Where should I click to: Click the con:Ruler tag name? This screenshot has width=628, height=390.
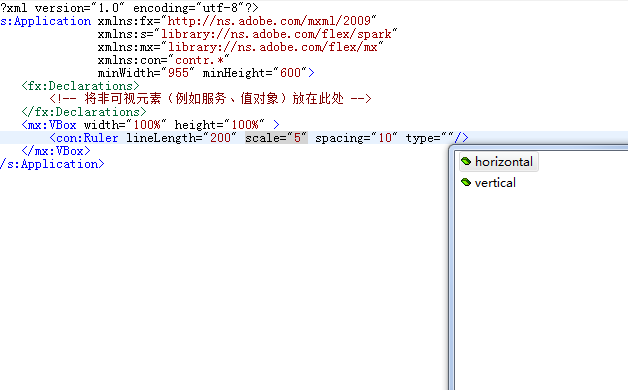(x=87, y=138)
